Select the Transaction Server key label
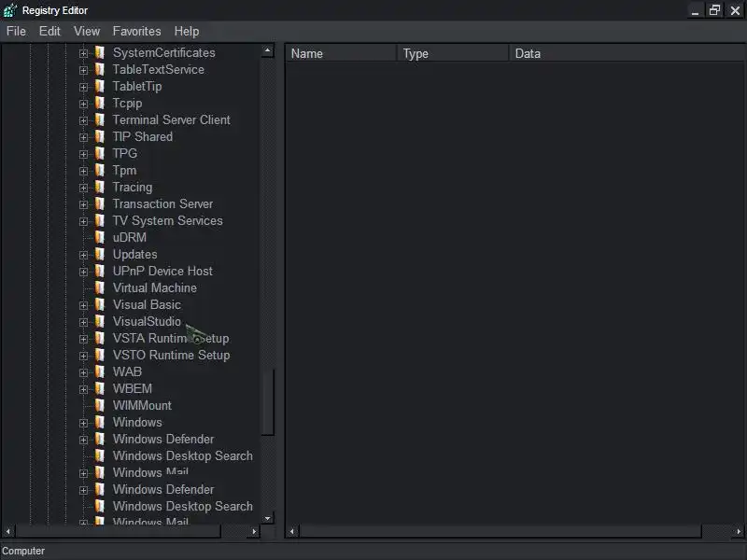747x560 pixels. tap(162, 203)
